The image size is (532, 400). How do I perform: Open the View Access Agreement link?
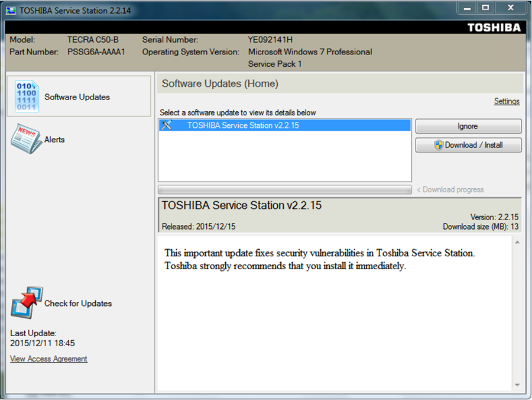pos(48,359)
